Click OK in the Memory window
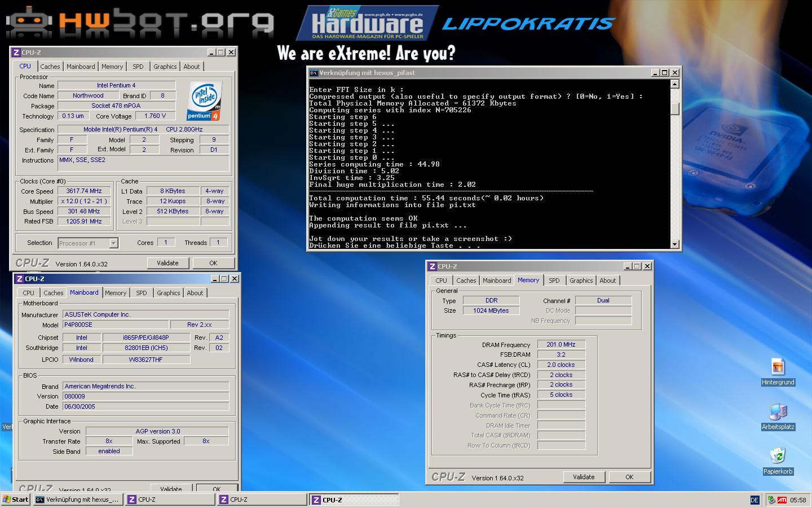The image size is (812, 508). [x=629, y=477]
